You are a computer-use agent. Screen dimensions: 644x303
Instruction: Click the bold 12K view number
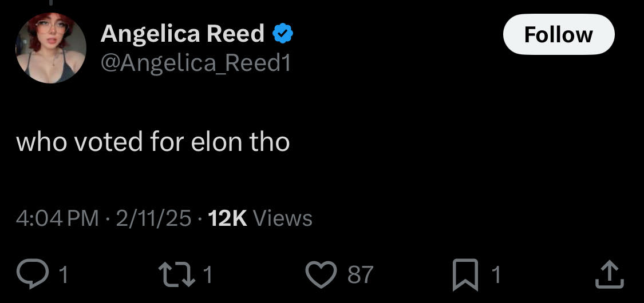click(x=227, y=218)
